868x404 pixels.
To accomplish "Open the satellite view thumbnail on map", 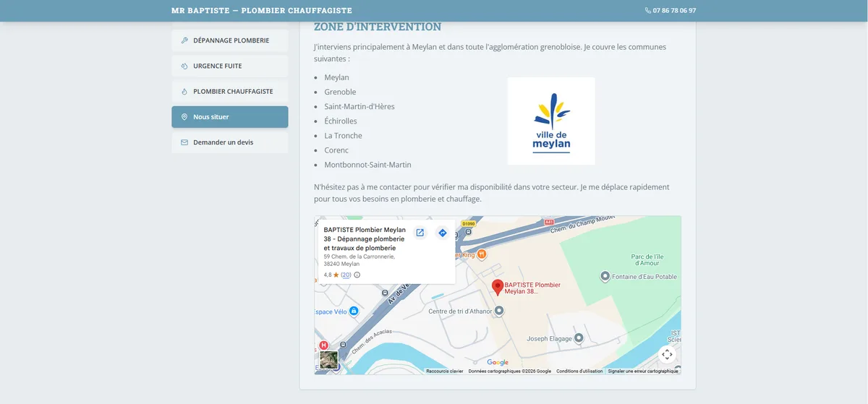I will [x=329, y=360].
